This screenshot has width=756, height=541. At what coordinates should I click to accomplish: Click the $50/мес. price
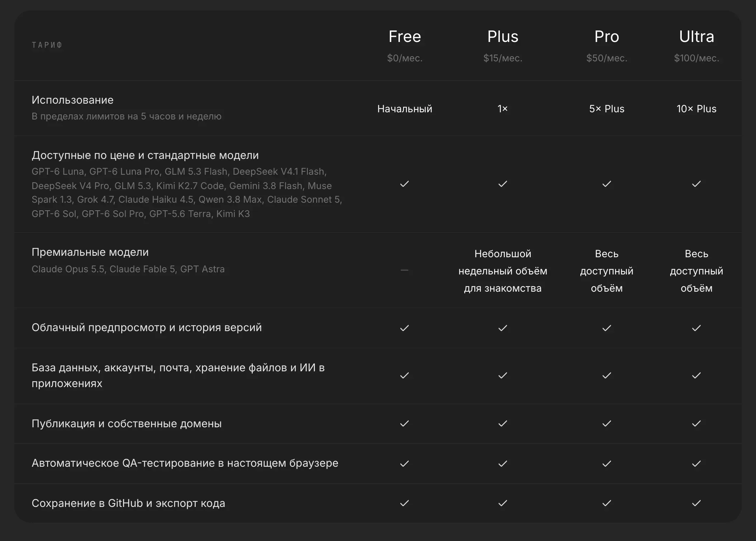[606, 58]
